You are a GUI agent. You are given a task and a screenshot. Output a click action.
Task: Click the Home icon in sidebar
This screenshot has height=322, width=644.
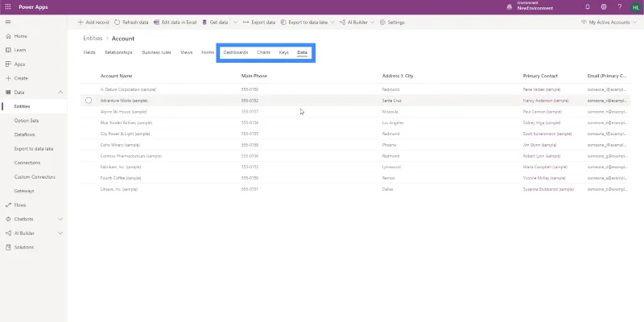point(8,36)
